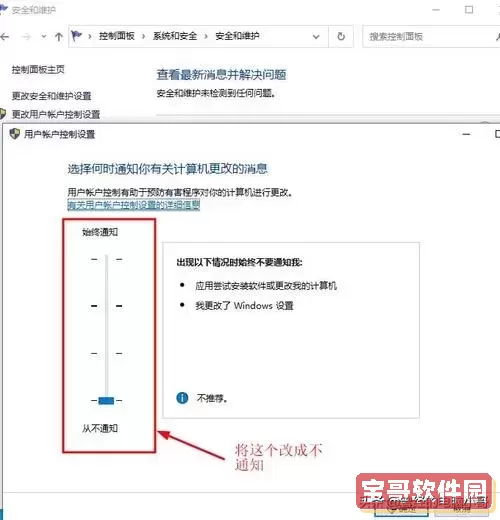
Task: Click the flag icon in address bar
Action: tap(76, 36)
